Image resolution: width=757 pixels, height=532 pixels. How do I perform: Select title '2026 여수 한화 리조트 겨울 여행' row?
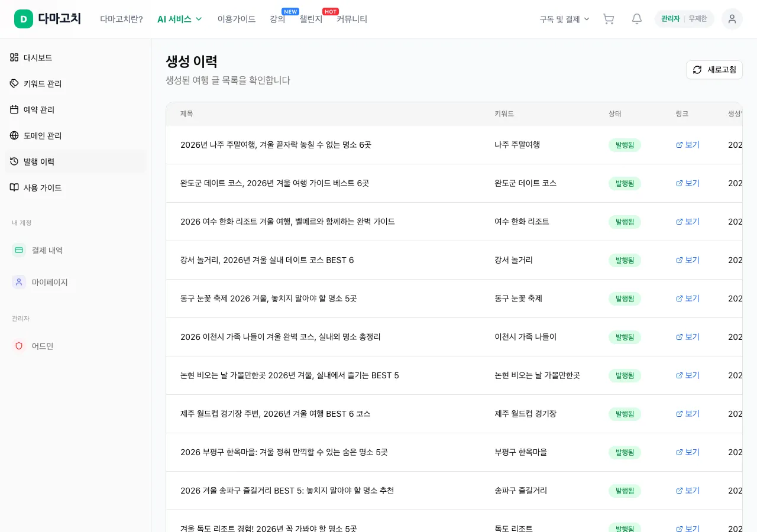click(x=287, y=222)
